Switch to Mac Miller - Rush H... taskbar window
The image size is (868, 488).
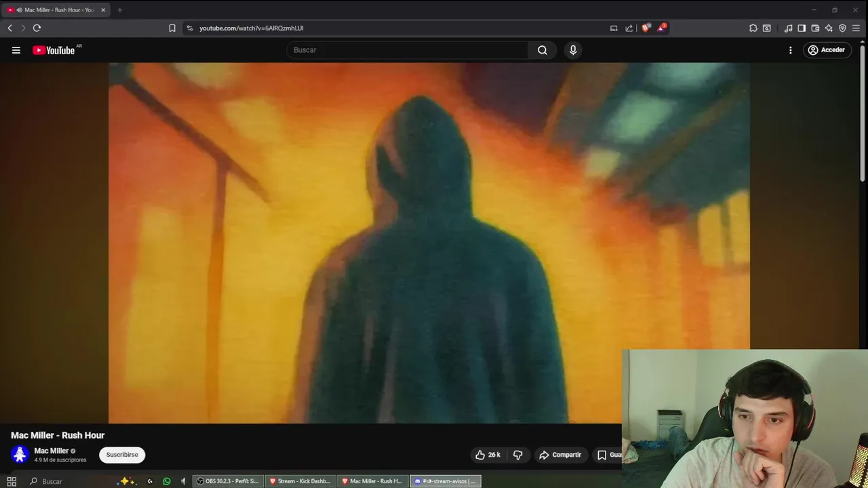[372, 481]
